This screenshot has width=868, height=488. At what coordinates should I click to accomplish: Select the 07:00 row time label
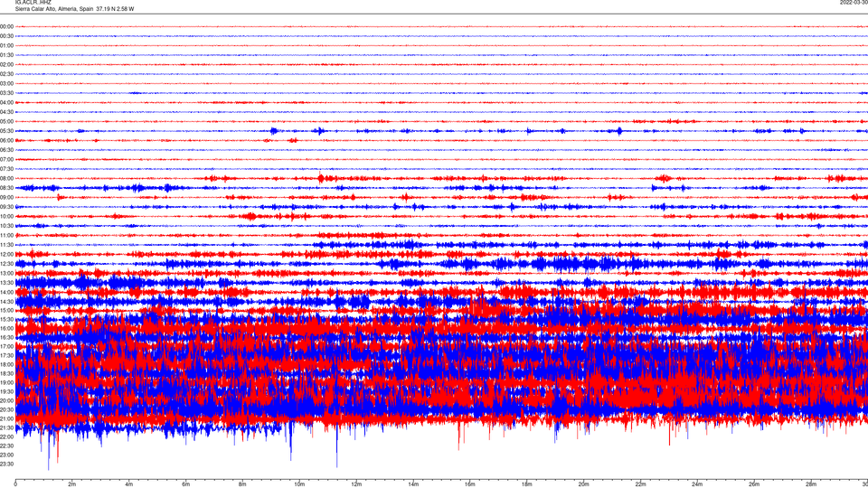pyautogui.click(x=6, y=159)
